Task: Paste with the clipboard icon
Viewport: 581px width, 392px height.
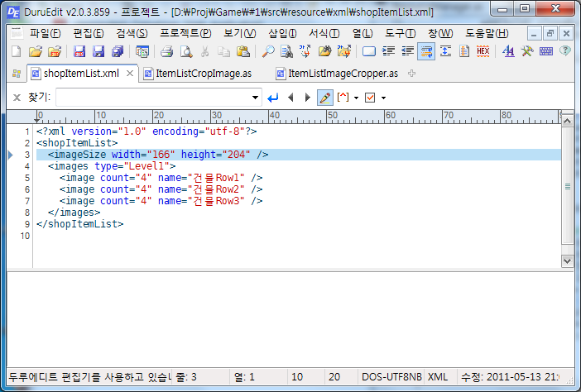Action: tap(243, 51)
